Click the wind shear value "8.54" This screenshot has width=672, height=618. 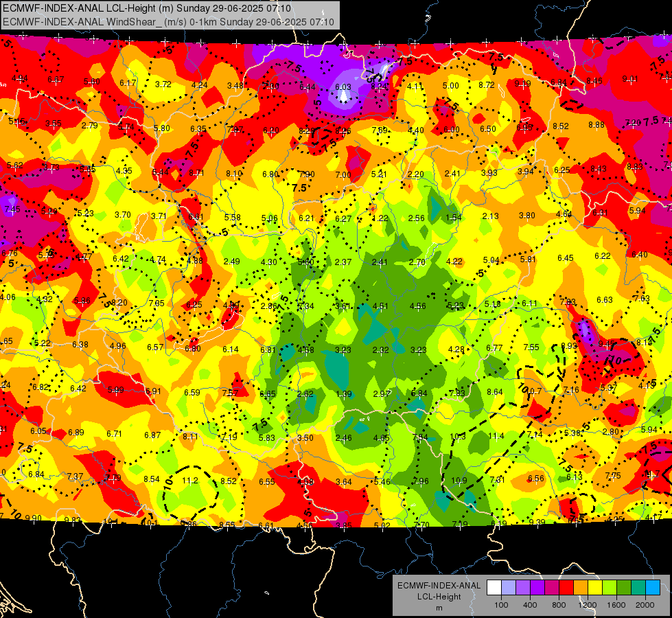coord(152,479)
